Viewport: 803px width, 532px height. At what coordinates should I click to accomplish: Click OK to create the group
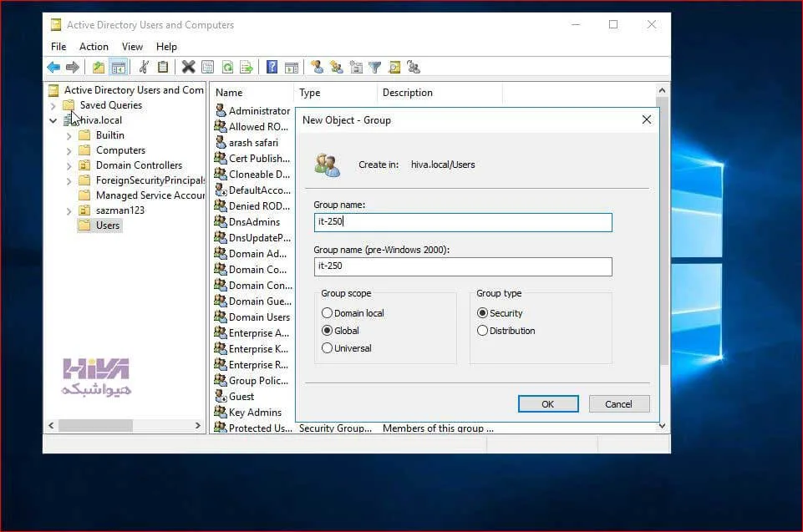point(548,404)
